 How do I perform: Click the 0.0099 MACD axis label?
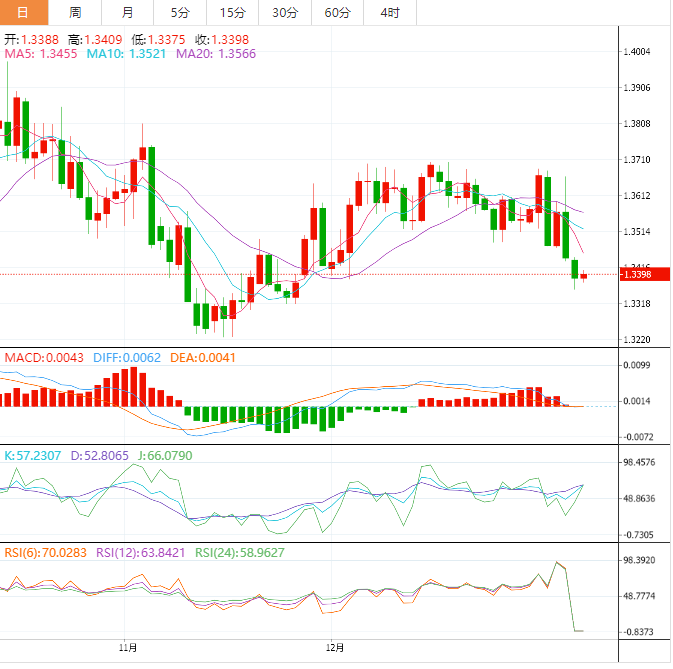pyautogui.click(x=637, y=366)
